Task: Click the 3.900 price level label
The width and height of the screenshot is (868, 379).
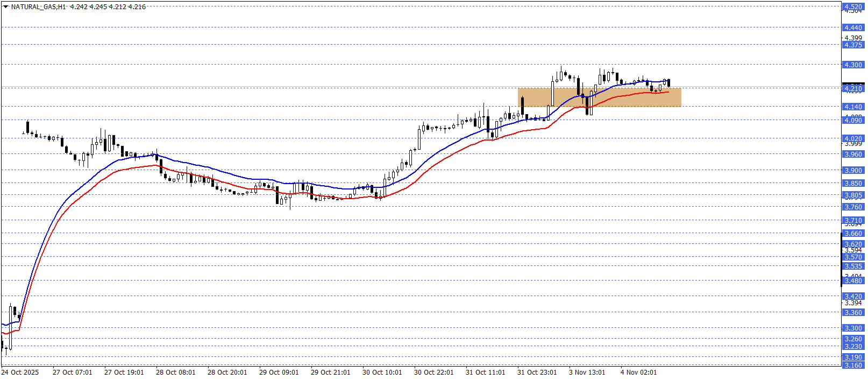Action: [853, 170]
